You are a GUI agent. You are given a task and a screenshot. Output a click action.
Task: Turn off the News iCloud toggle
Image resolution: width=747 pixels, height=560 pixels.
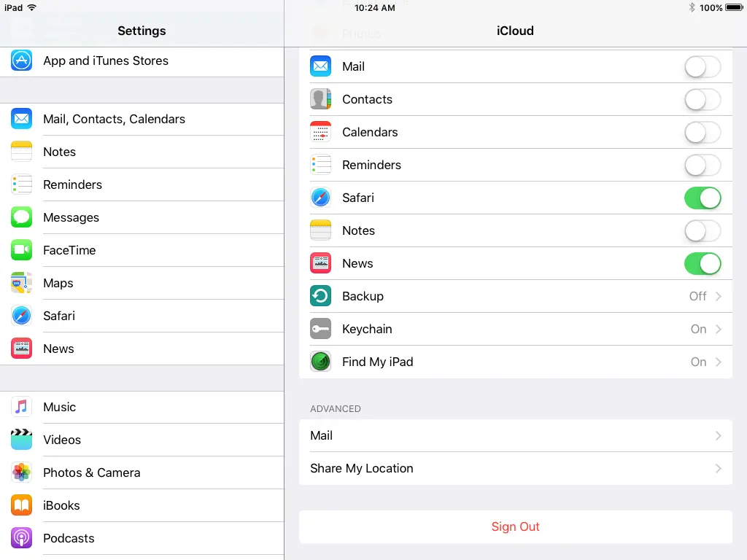703,264
